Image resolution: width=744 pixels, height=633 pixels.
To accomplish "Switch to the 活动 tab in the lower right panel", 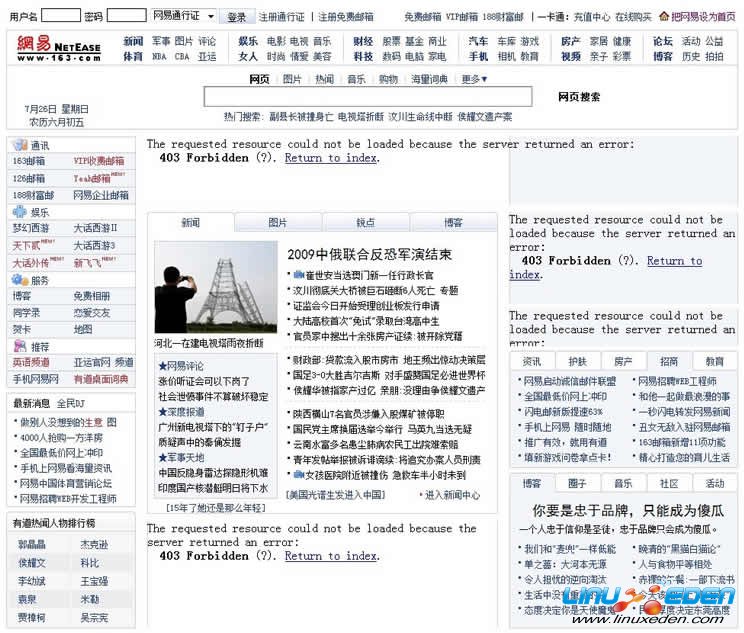I will coord(714,483).
